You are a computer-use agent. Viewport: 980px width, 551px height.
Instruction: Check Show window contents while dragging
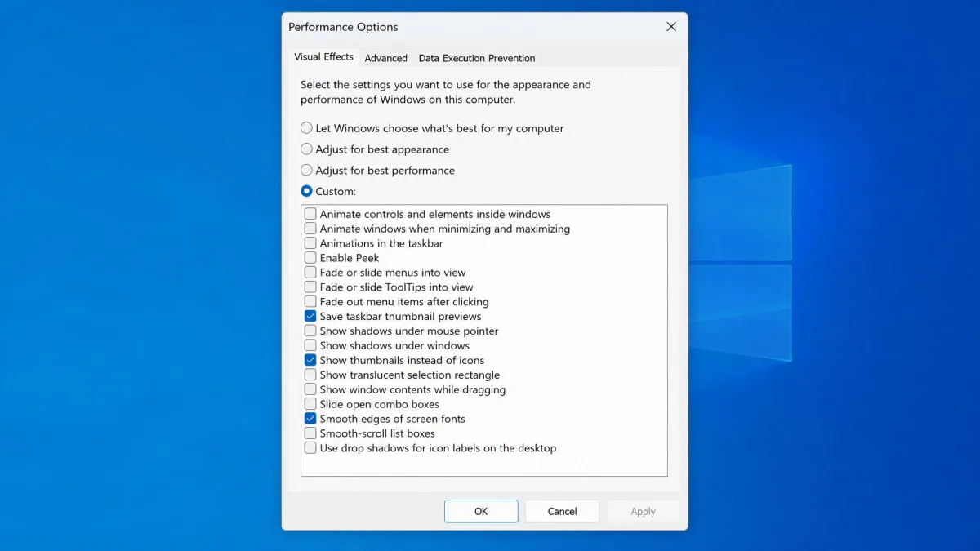pos(310,389)
